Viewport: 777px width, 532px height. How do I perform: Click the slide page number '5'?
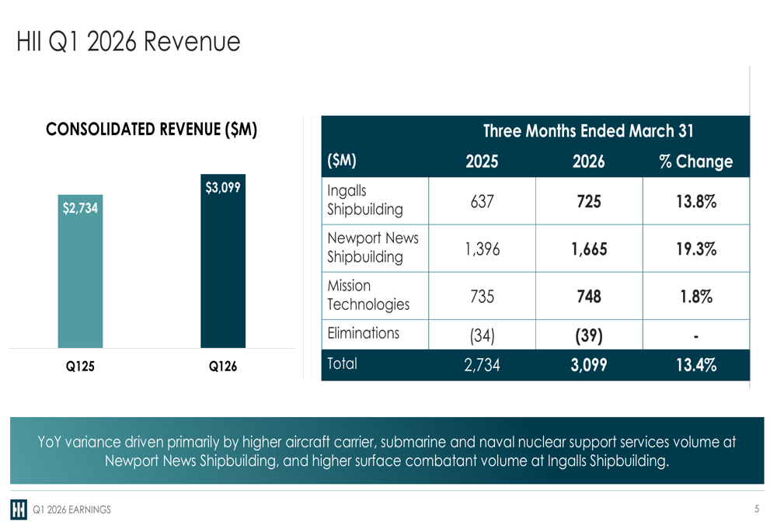tap(757, 509)
